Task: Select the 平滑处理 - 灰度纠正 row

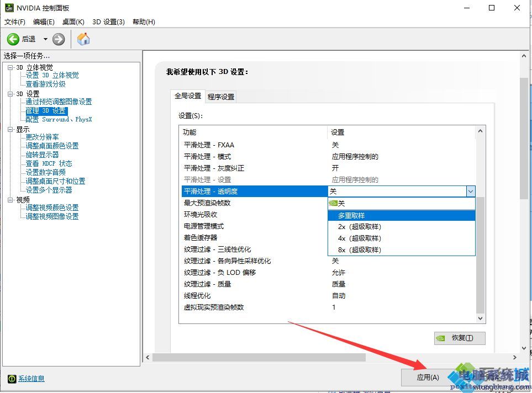Action: pos(328,168)
